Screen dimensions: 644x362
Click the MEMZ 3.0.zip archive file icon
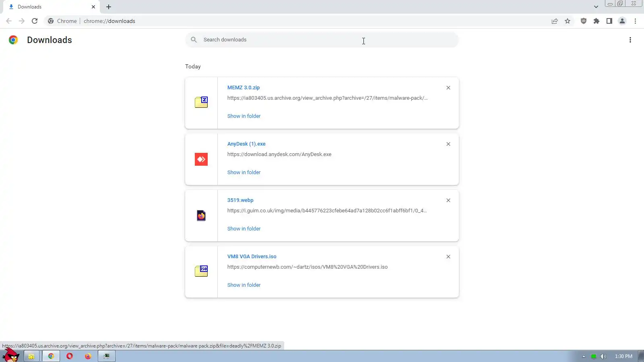(x=201, y=102)
